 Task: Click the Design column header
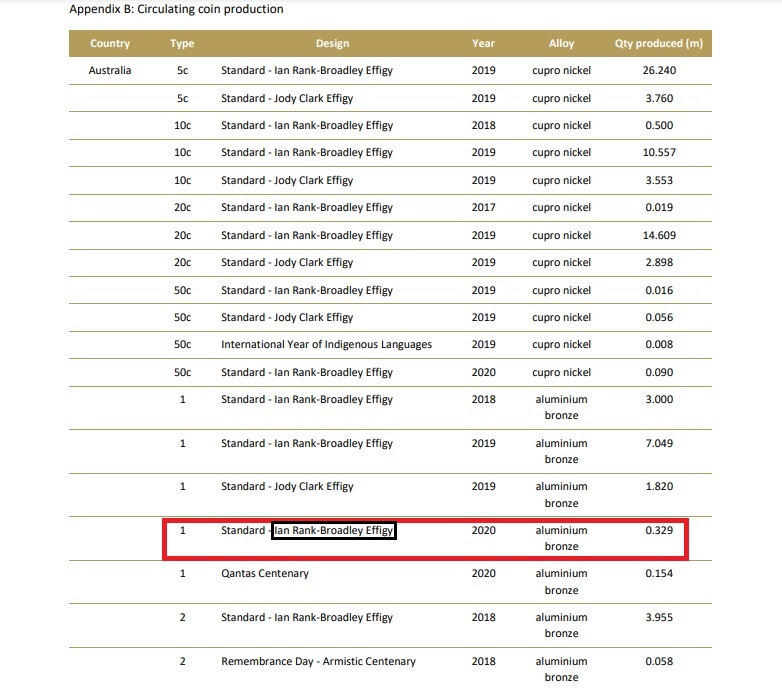point(333,43)
